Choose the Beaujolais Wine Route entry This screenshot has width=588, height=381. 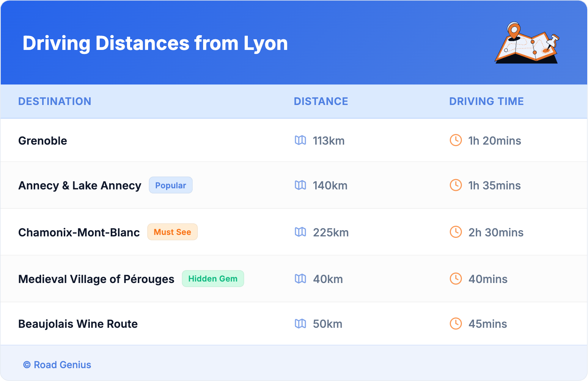[x=78, y=324]
